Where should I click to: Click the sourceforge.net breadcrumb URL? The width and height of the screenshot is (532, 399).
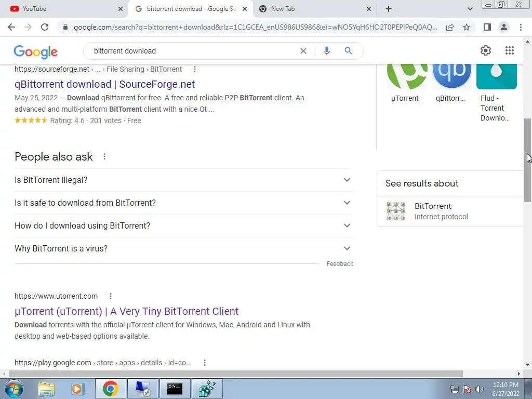[x=98, y=69]
